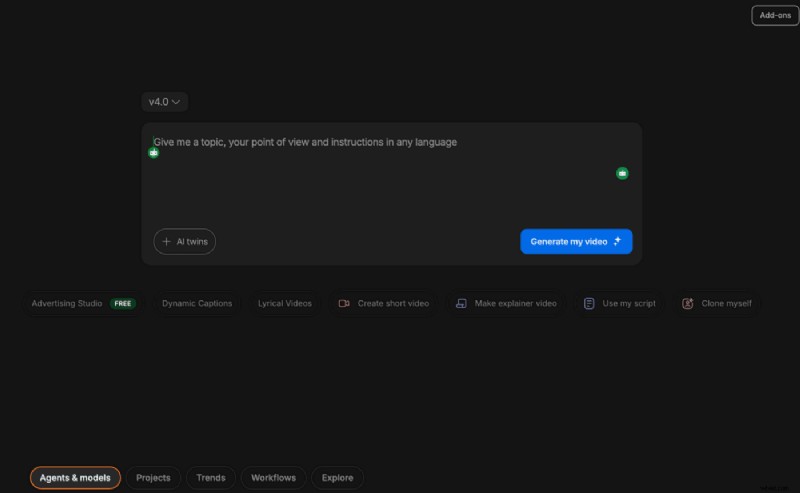Switch to the Explore tab
800x493 pixels.
click(337, 478)
